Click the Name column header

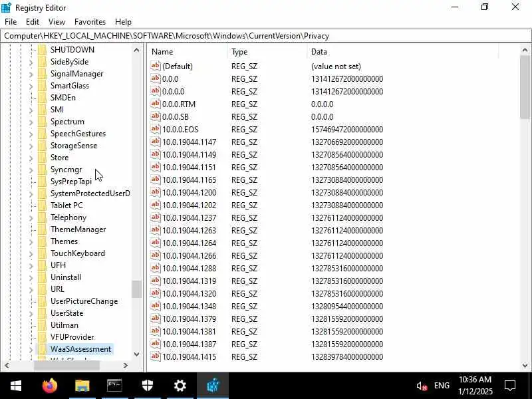188,52
